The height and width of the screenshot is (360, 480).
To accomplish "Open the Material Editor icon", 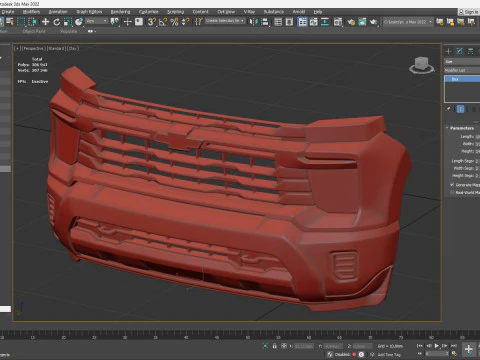I will (x=338, y=22).
